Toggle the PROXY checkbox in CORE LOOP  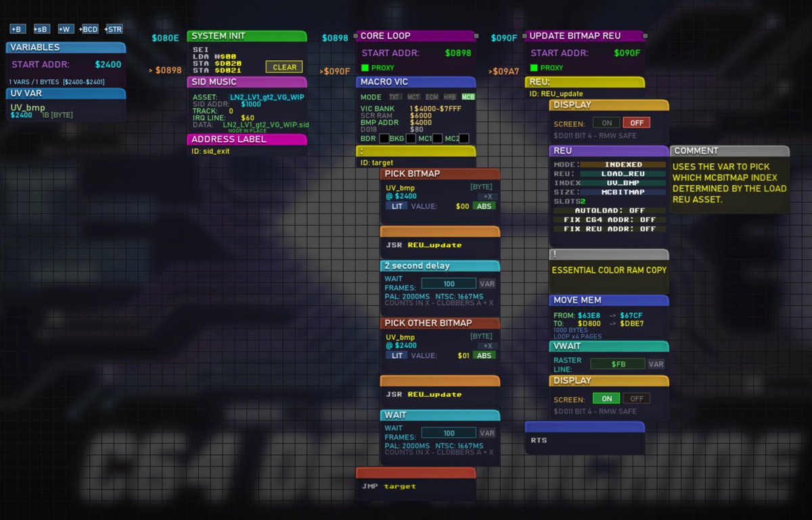point(365,68)
